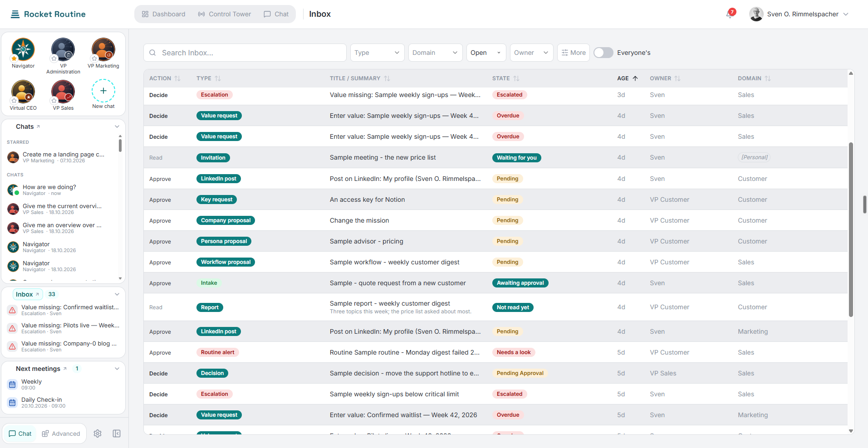Sort the table by the Type column
The width and height of the screenshot is (868, 448).
(x=218, y=78)
